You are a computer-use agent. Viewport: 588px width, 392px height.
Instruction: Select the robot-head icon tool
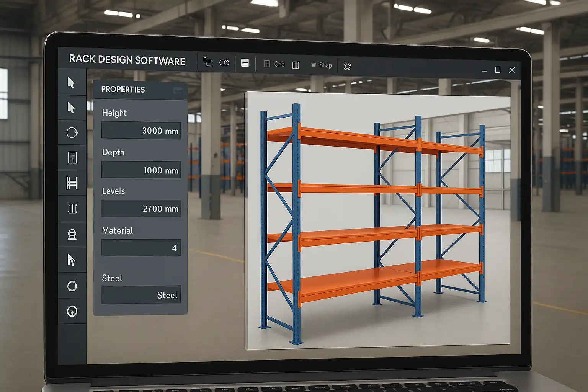[x=72, y=234]
